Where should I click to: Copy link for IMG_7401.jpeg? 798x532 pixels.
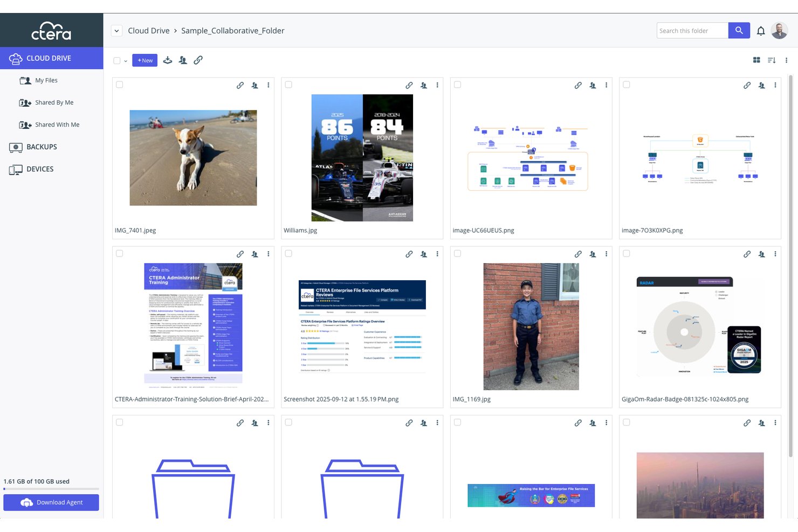point(240,85)
